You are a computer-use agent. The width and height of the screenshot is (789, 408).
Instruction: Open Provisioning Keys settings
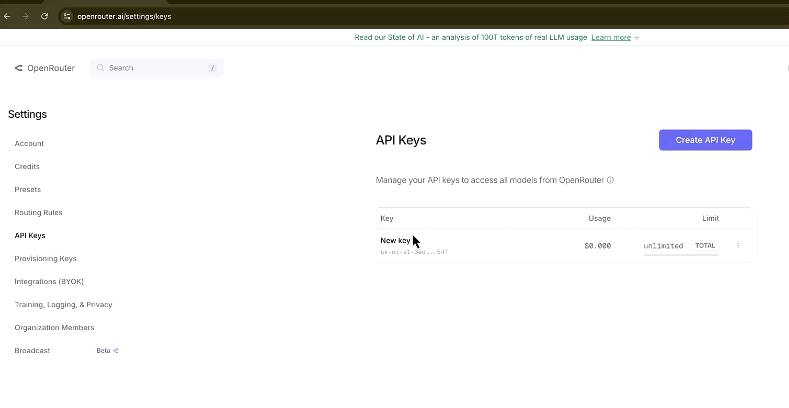(x=45, y=259)
